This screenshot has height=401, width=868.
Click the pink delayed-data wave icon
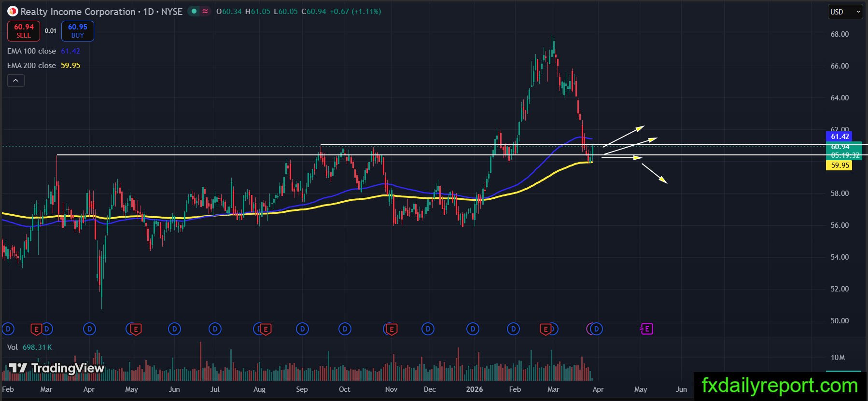[x=205, y=11]
